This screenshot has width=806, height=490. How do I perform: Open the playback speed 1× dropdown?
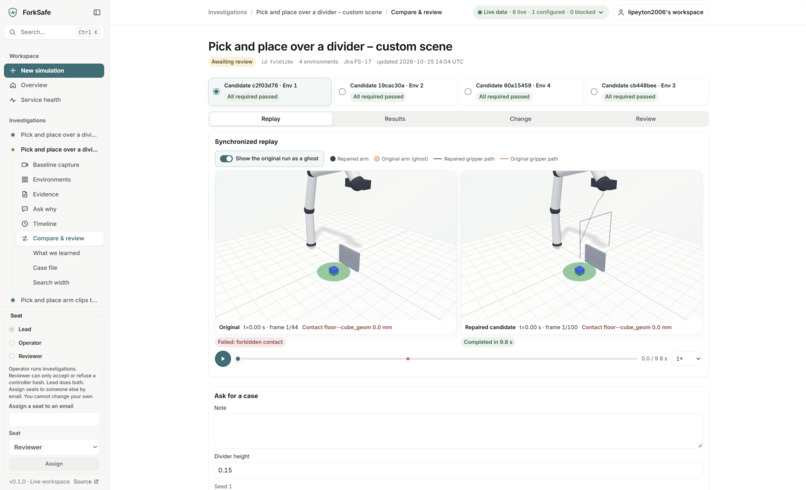pyautogui.click(x=688, y=359)
